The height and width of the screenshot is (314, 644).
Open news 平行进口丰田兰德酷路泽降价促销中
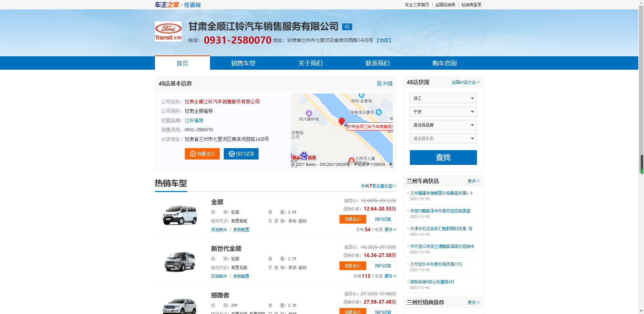point(442,246)
